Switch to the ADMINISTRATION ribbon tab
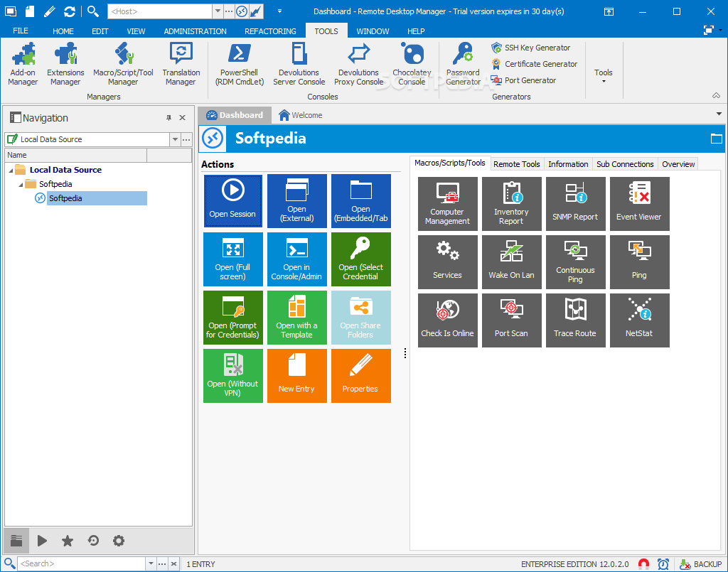This screenshot has height=572, width=728. [x=195, y=31]
